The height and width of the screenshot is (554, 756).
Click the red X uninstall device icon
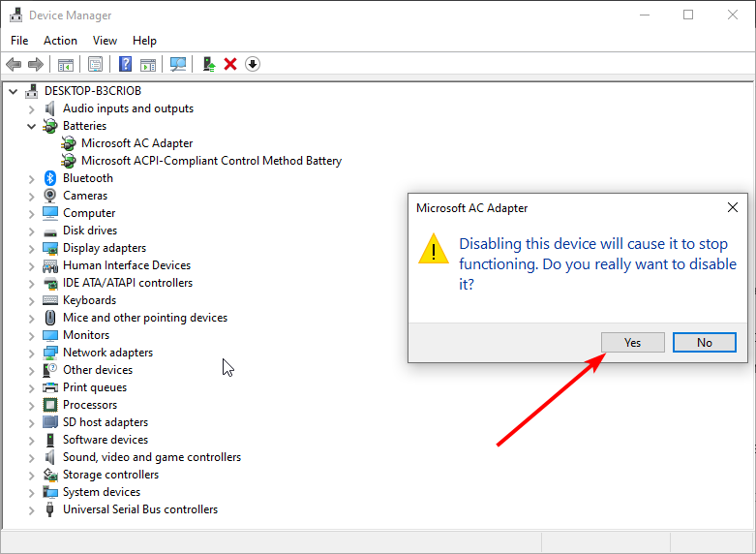230,64
